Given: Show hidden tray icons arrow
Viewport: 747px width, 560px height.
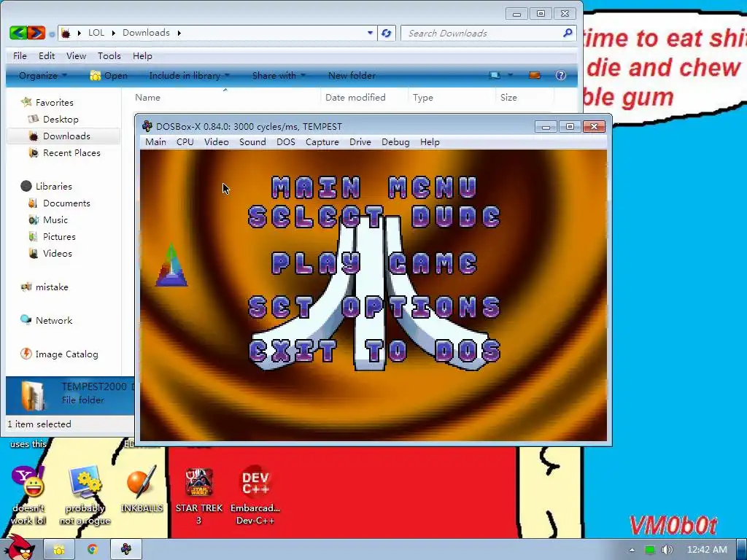Looking at the screenshot, I should pyautogui.click(x=632, y=550).
